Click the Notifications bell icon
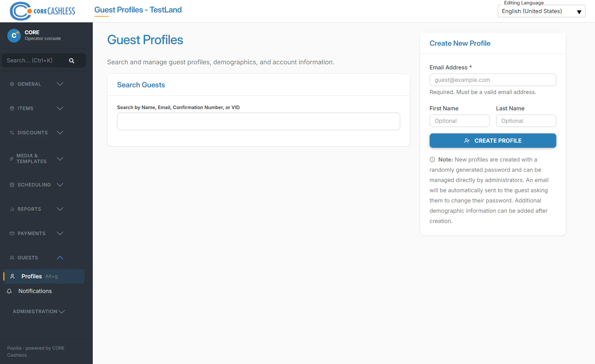 click(x=9, y=291)
